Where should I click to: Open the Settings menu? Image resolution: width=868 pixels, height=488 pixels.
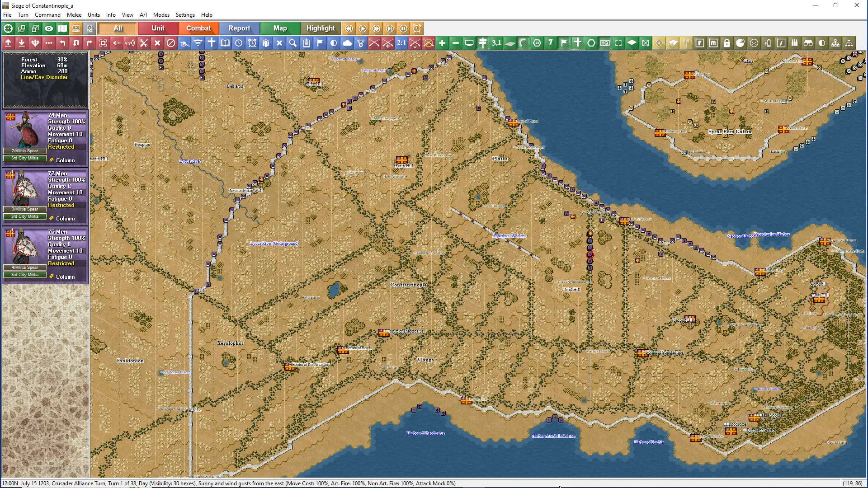tap(185, 14)
